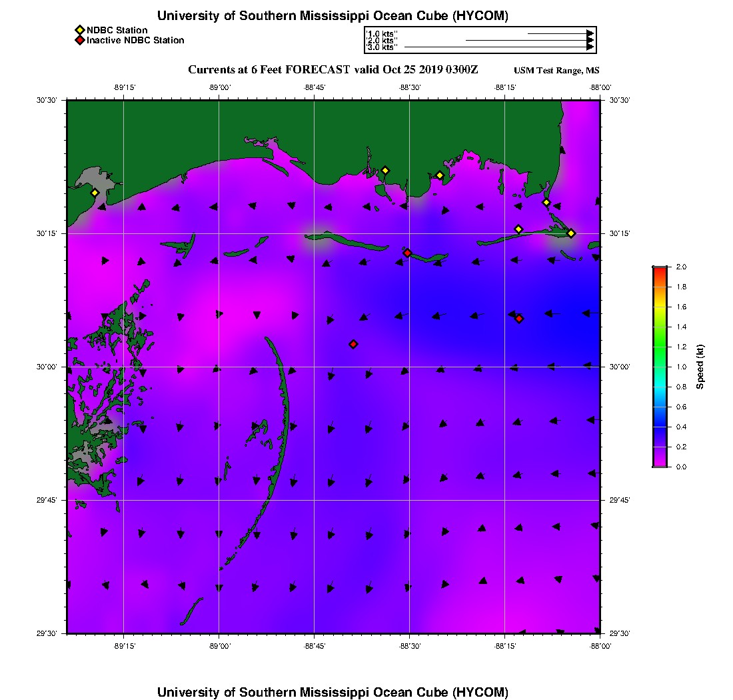The height and width of the screenshot is (700, 733).
Task: Click the yellow station marker near the Mobile Bay entrance
Action: click(546, 203)
